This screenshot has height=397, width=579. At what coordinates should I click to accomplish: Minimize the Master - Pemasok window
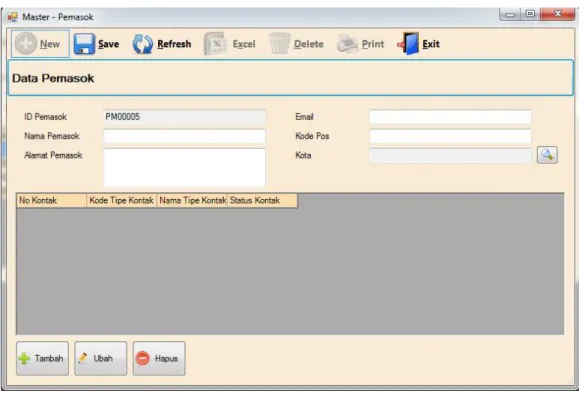pyautogui.click(x=510, y=14)
